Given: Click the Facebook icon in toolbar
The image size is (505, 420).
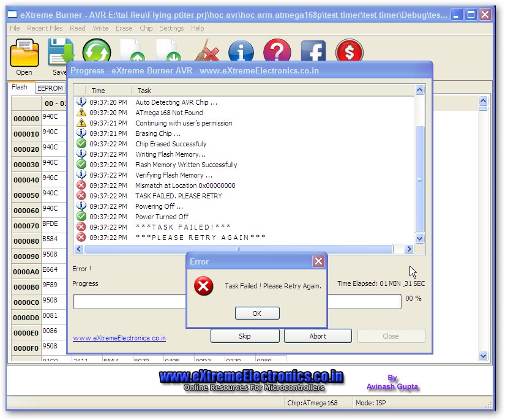Looking at the screenshot, I should click(313, 51).
